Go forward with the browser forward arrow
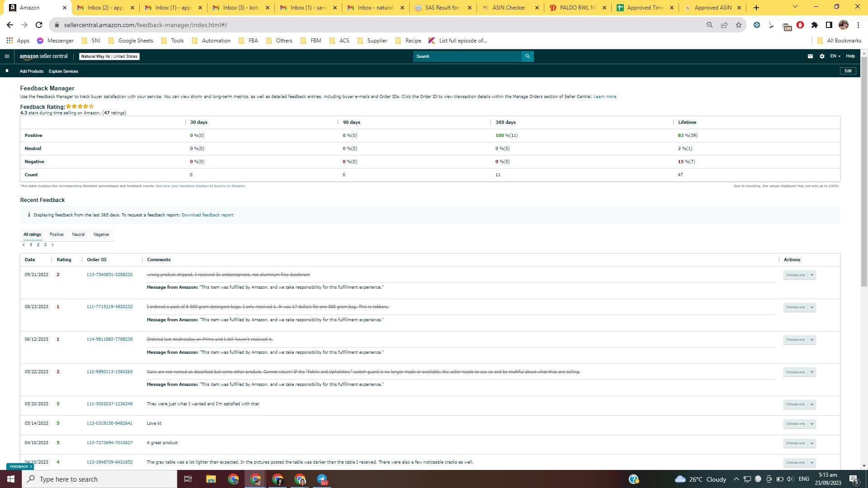Image resolution: width=868 pixels, height=488 pixels. coord(24,25)
